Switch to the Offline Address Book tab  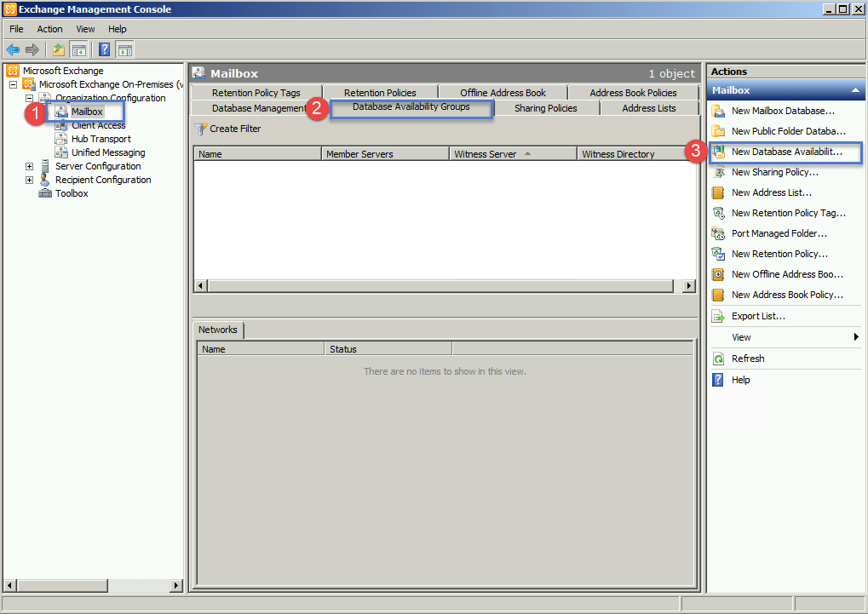[503, 93]
